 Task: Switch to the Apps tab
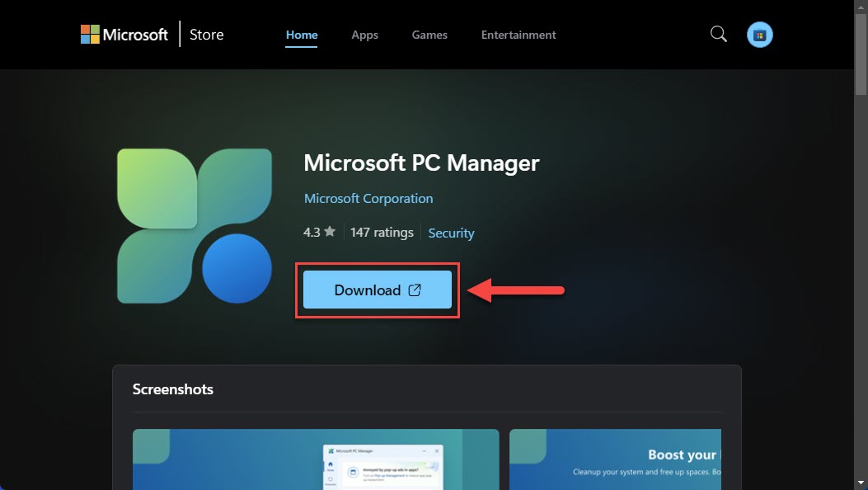point(365,35)
